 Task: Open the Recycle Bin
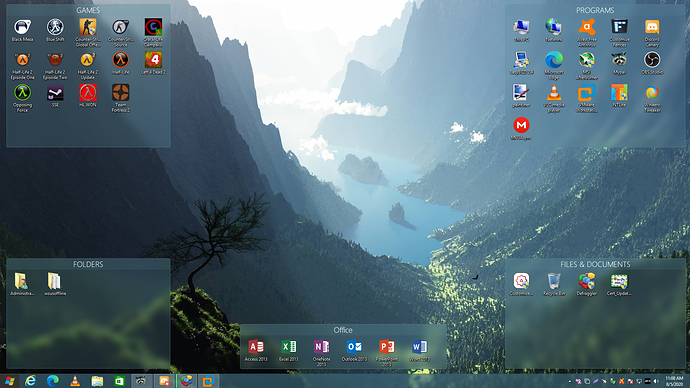(x=554, y=284)
